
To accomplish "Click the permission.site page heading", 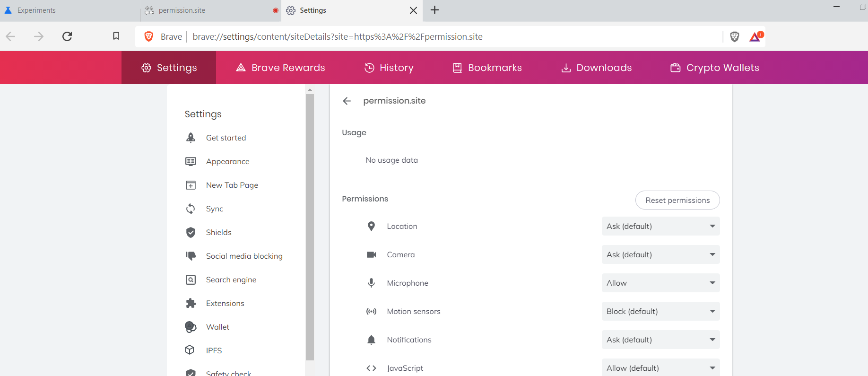I will point(394,101).
